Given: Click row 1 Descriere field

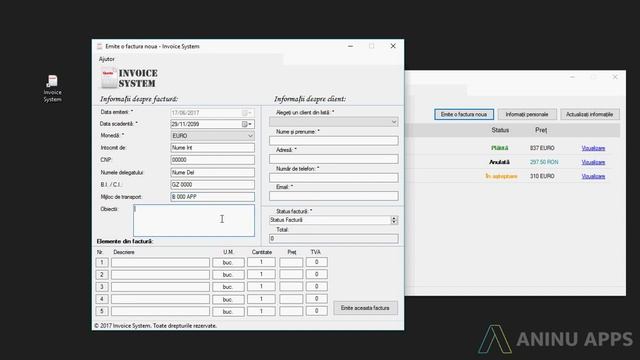Looking at the screenshot, I should pos(160,262).
